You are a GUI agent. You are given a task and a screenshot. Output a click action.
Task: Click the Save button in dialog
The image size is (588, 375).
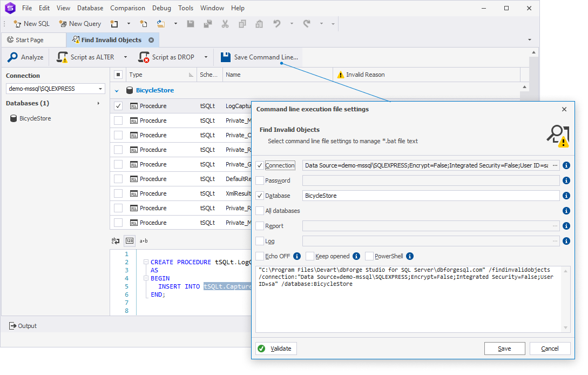point(505,349)
